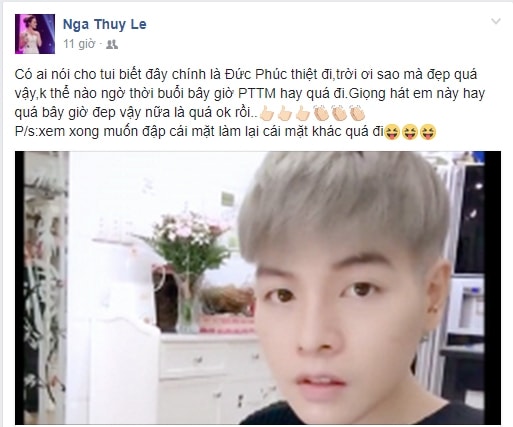Click the first clapping hands emoji
This screenshot has width=513, height=427.
[321, 113]
